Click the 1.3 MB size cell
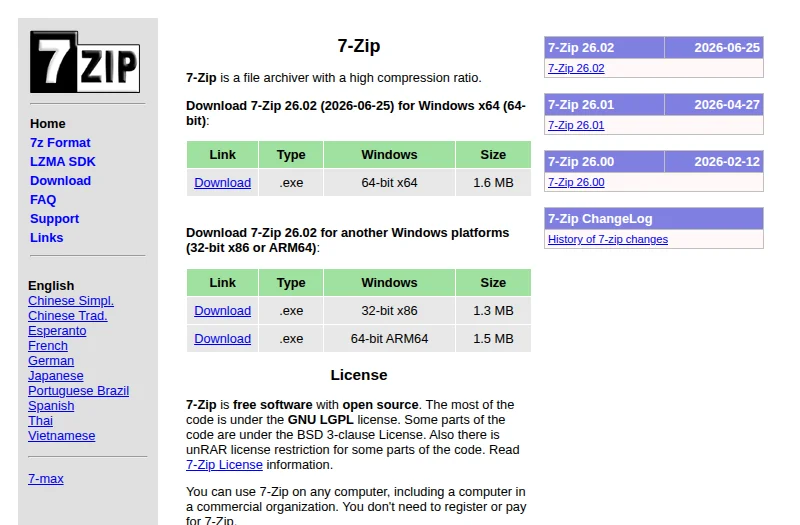The image size is (800, 525). pos(493,311)
